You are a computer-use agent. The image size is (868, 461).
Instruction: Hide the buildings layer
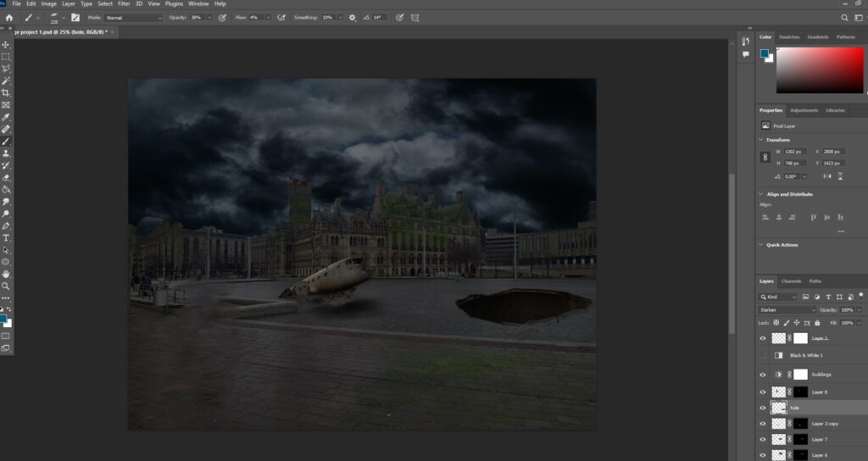(x=763, y=375)
